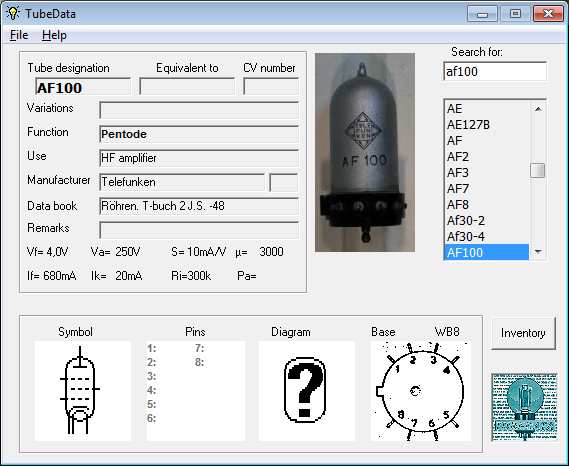Click the Search for input field

pyautogui.click(x=495, y=71)
